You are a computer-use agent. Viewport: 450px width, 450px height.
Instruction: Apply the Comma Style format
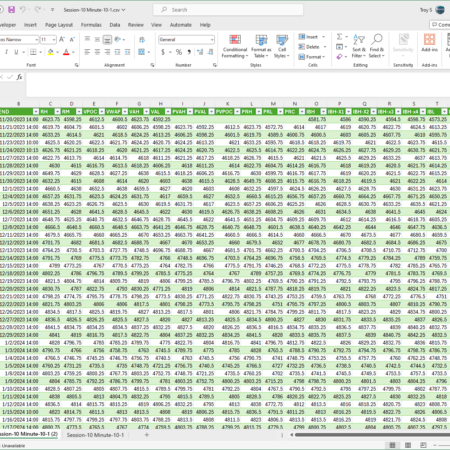click(189, 52)
